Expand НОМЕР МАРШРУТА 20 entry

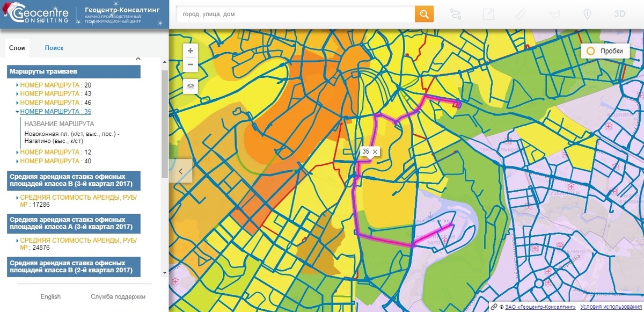point(54,85)
